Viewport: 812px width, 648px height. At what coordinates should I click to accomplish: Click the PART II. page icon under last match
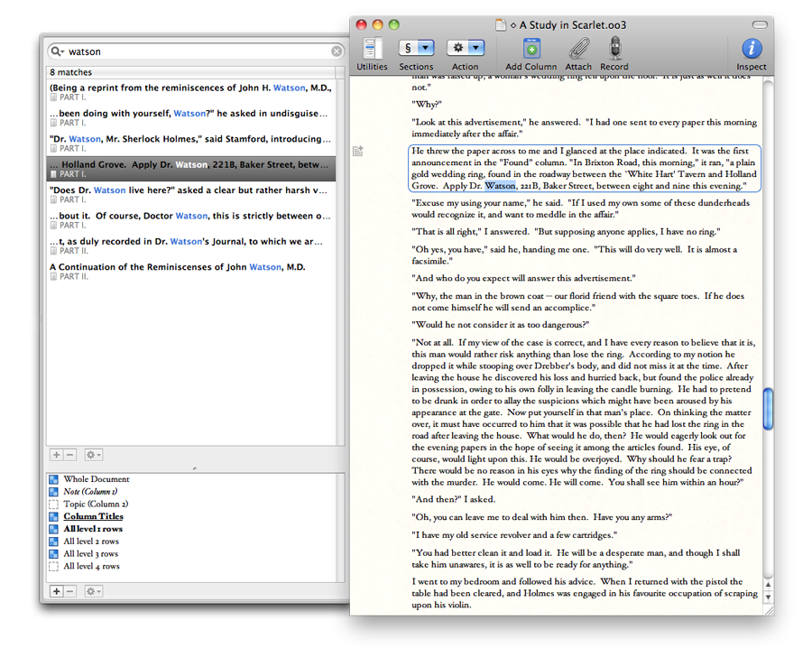coord(53,276)
